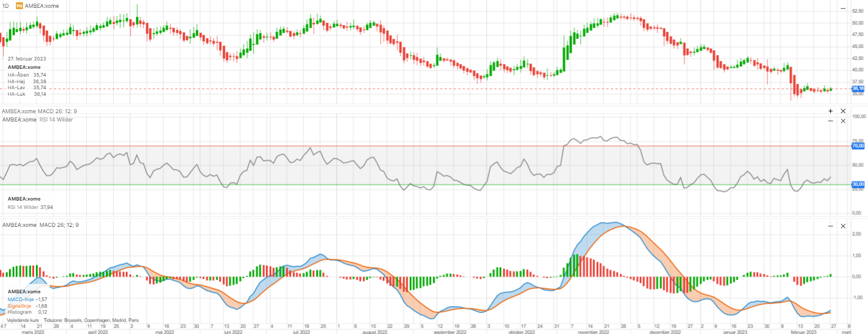Click the november 2022 month label

(x=593, y=331)
